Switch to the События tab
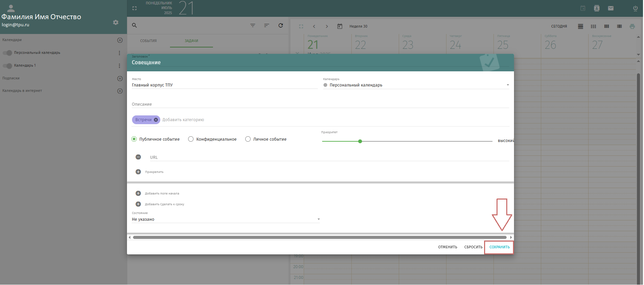 point(148,41)
